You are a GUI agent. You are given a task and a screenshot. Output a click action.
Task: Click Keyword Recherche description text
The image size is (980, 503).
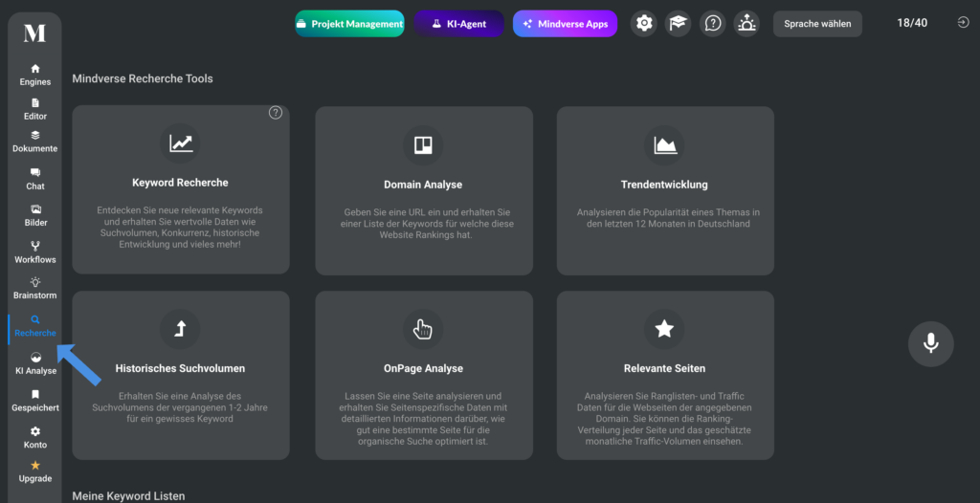click(180, 227)
